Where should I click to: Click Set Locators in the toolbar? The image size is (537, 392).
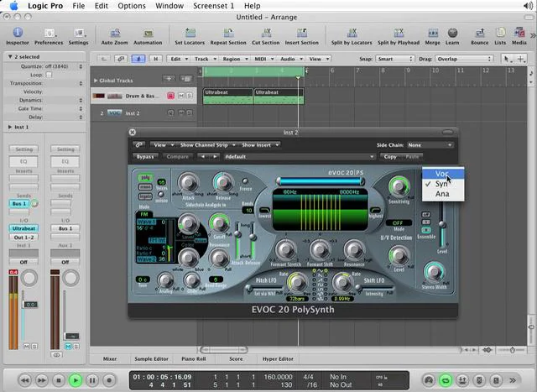pyautogui.click(x=190, y=36)
